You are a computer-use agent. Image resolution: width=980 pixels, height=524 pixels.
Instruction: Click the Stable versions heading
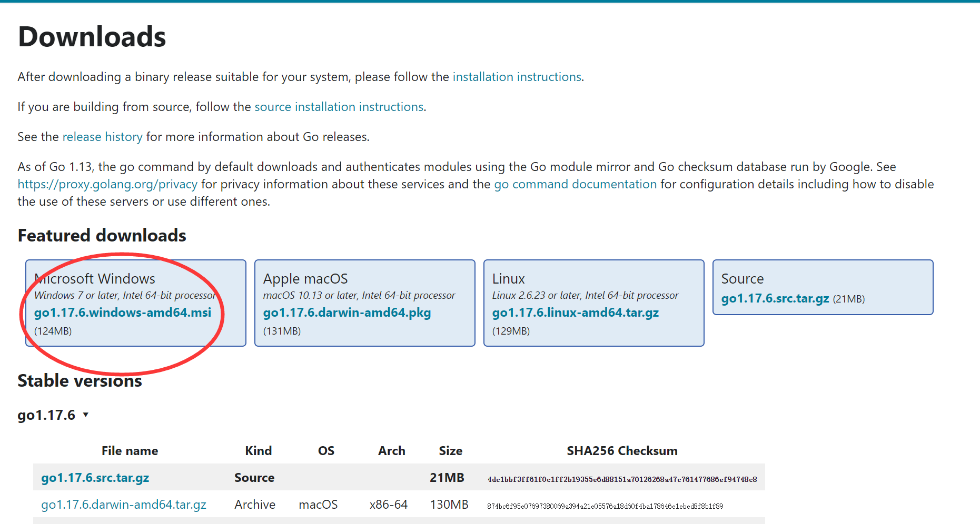80,380
